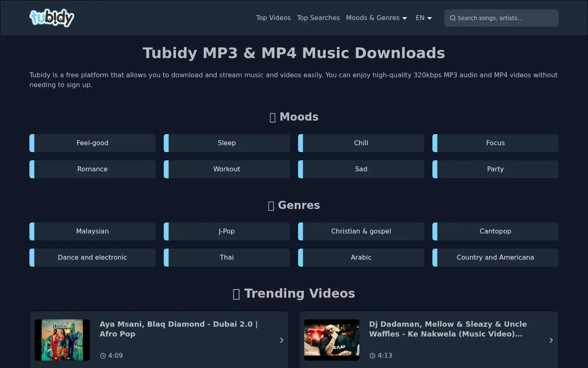Browse the Cantopop genre
The image size is (588, 368).
(495, 231)
